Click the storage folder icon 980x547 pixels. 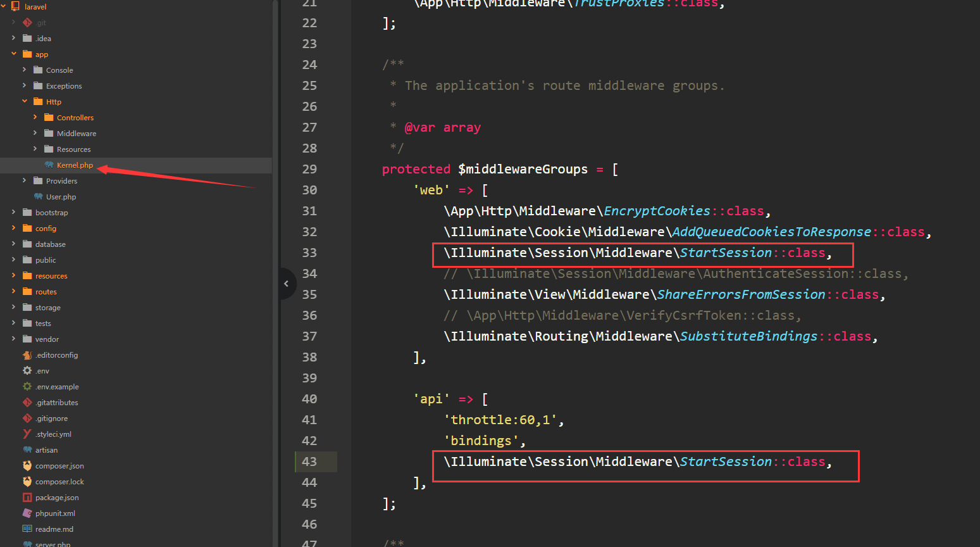pos(27,307)
